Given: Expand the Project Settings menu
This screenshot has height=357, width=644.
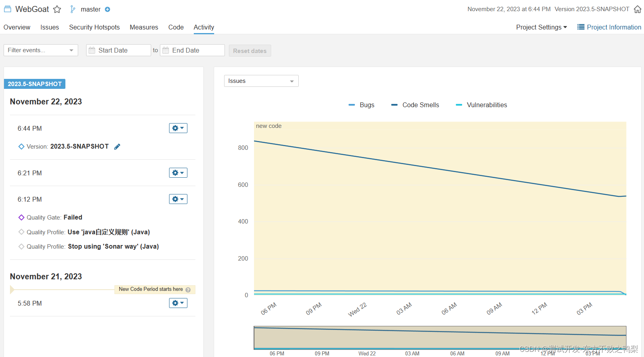Looking at the screenshot, I should coord(542,27).
